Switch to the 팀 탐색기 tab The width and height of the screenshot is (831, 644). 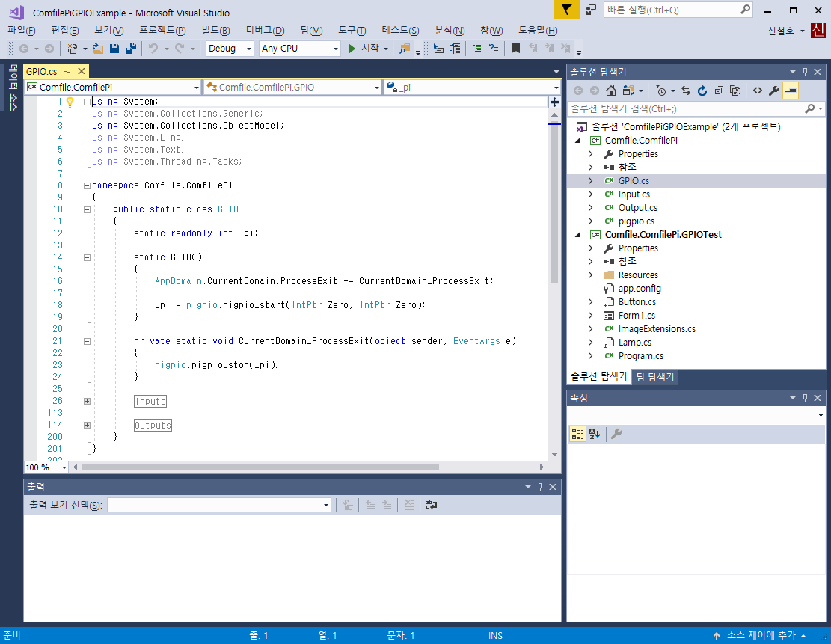(655, 377)
